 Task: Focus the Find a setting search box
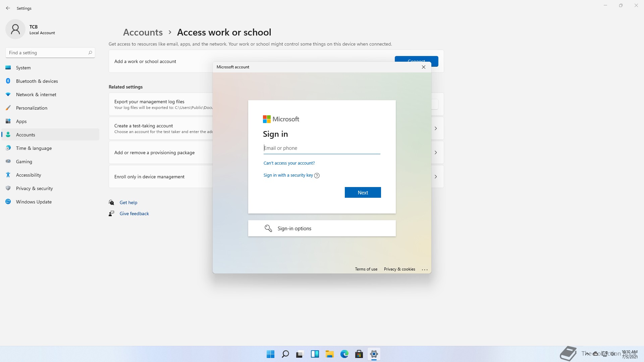point(50,53)
